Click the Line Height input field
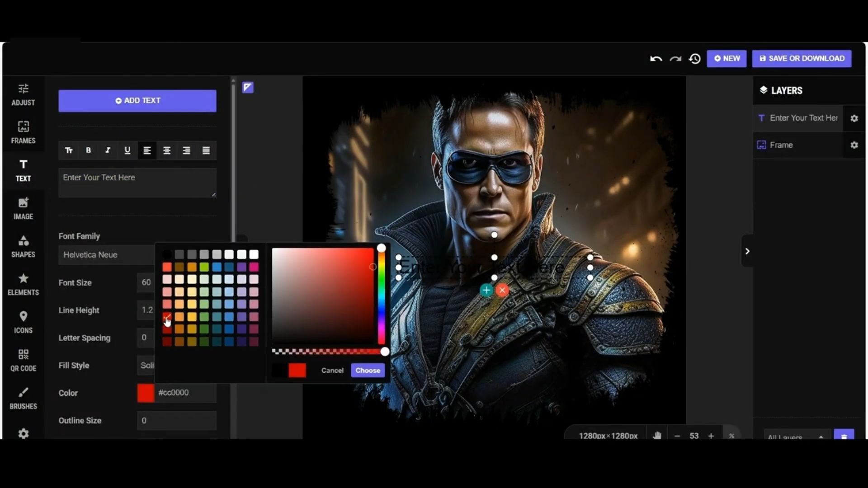The image size is (868, 488). click(x=146, y=310)
